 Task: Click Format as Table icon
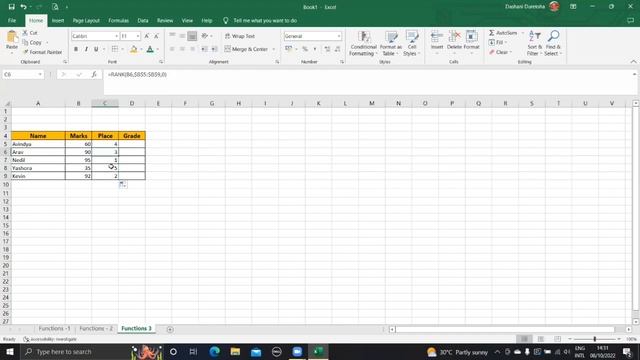(391, 43)
